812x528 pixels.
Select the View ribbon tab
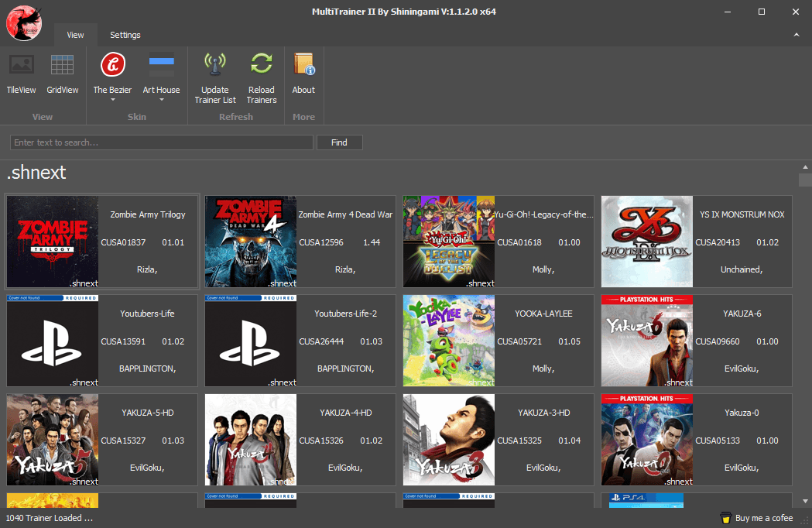[x=75, y=35]
